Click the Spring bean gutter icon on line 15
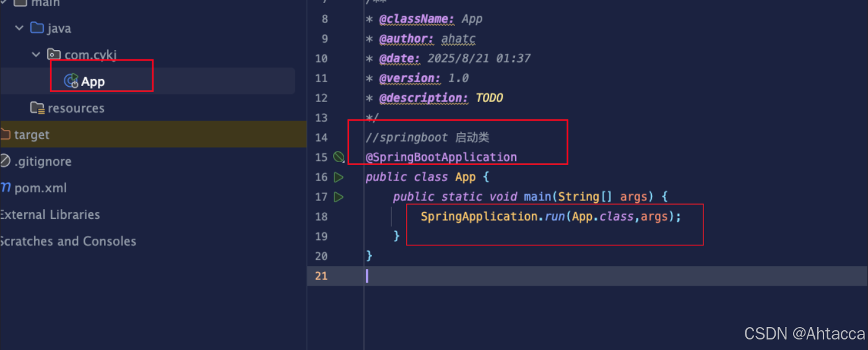868x350 pixels. pyautogui.click(x=339, y=157)
